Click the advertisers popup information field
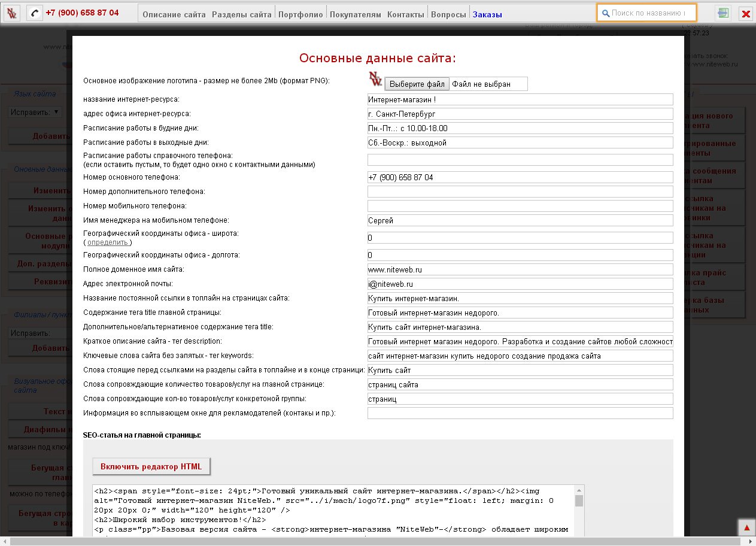 point(520,413)
